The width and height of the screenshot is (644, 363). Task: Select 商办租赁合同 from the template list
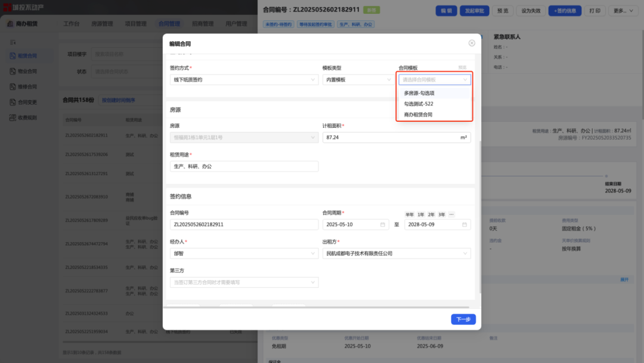[419, 113]
